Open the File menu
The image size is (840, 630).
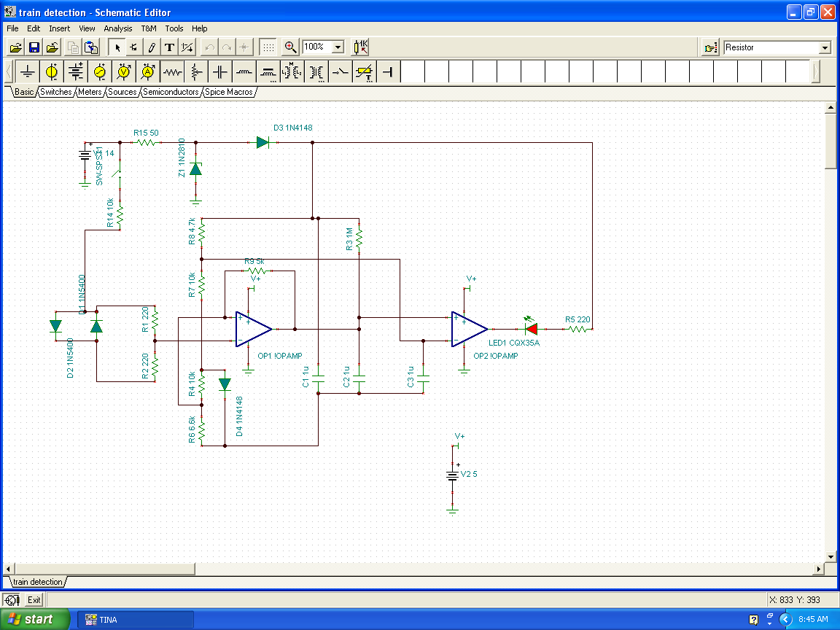12,28
